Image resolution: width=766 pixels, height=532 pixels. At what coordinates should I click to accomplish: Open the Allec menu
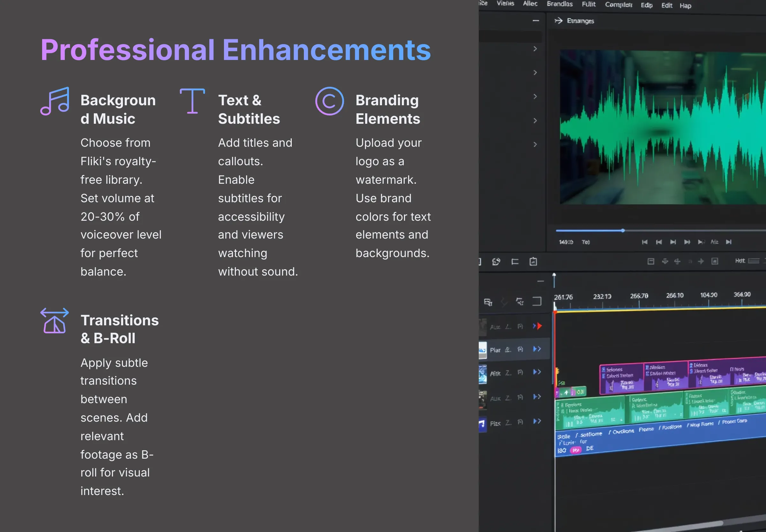530,4
